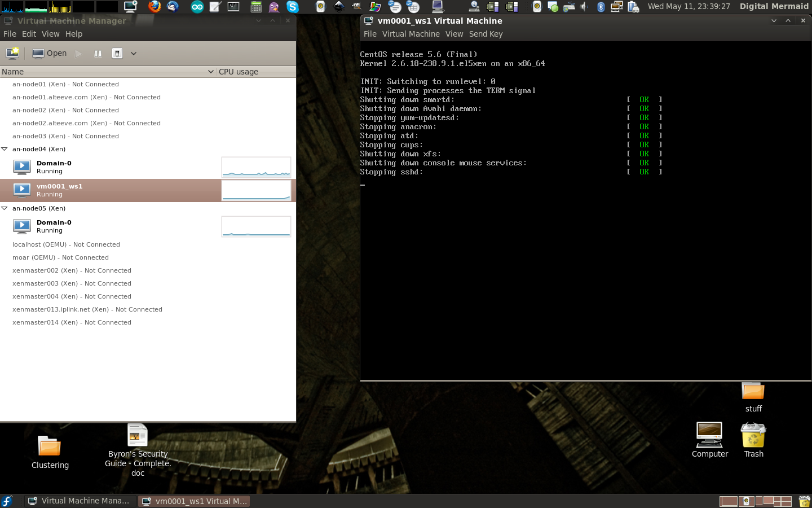The width and height of the screenshot is (812, 508).
Task: Select an-node02 (Xen) - Not Connected
Action: pos(65,110)
